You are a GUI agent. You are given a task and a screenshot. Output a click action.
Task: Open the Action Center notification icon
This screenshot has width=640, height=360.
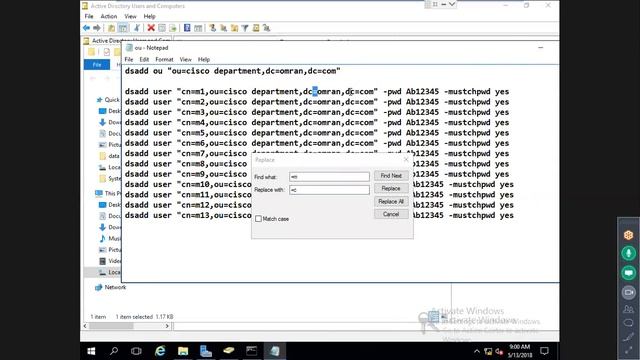tap(544, 351)
